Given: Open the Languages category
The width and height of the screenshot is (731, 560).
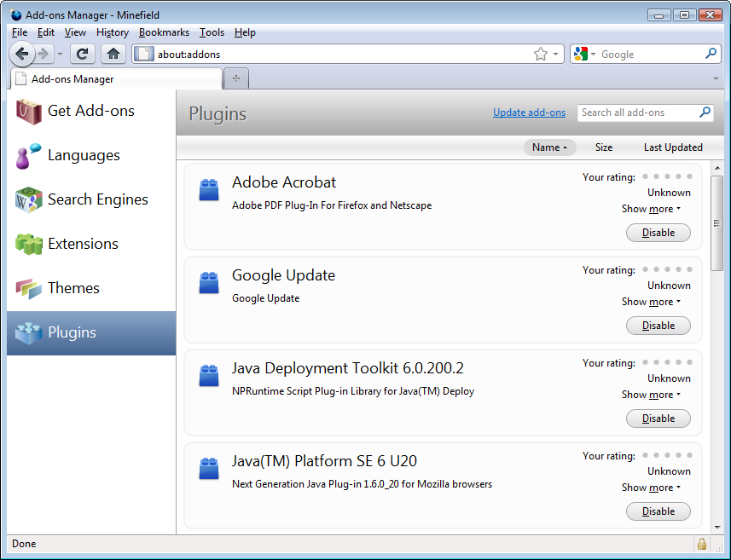Looking at the screenshot, I should tap(91, 156).
